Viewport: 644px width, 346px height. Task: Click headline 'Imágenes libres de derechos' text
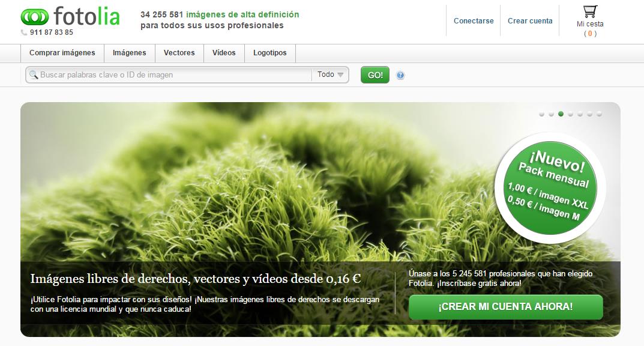click(x=196, y=279)
